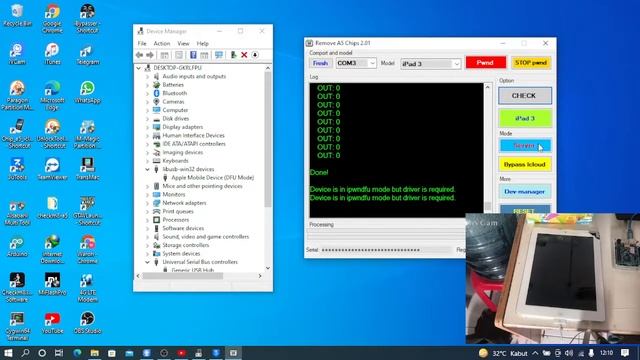Open Telegram desktop icon
Screen dimensions: 640x360
pyautogui.click(x=87, y=53)
